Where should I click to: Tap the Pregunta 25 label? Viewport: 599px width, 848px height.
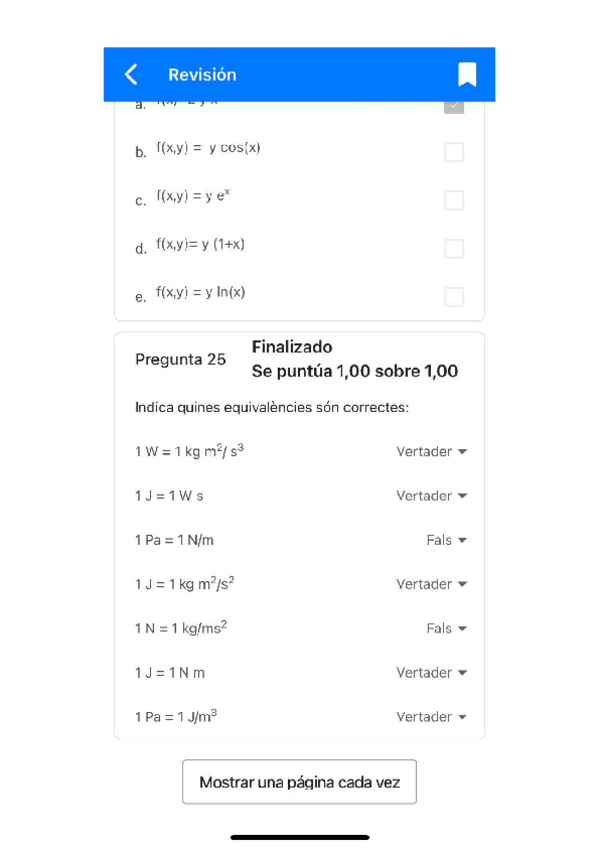coord(181,359)
